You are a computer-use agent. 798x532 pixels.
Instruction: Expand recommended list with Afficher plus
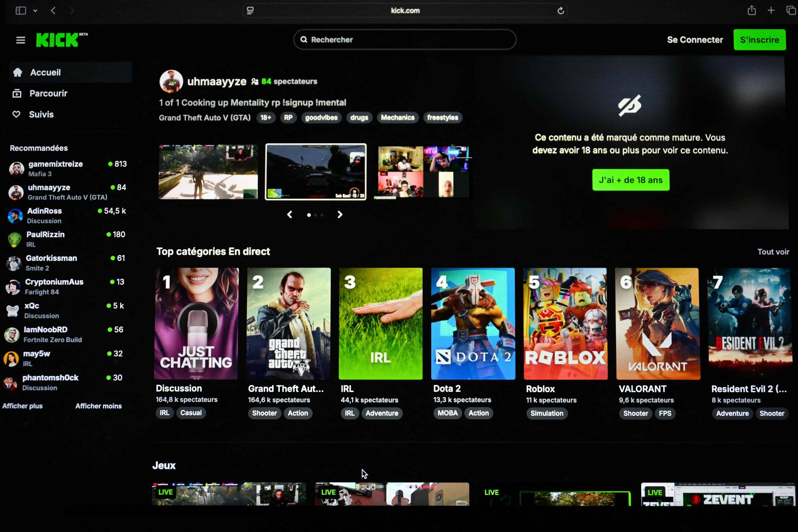22,406
